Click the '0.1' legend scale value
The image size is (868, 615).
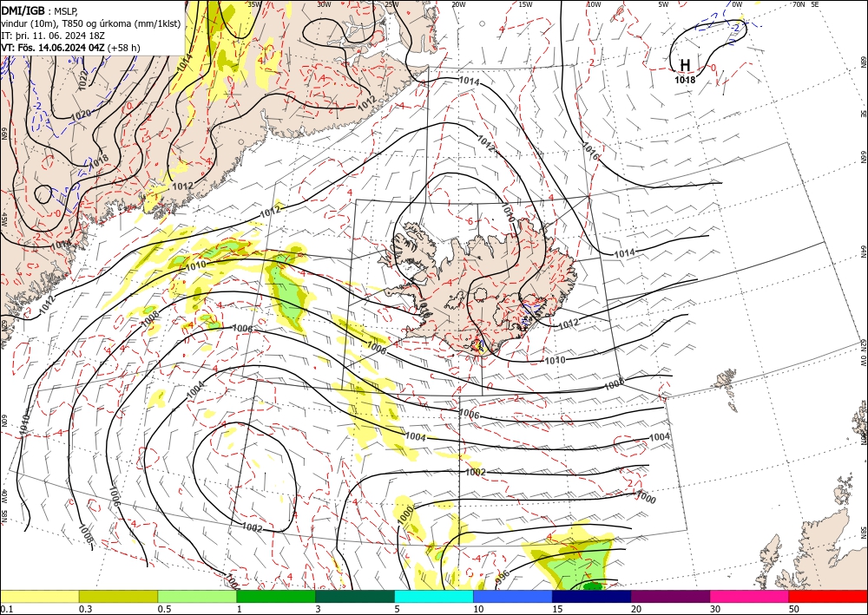pyautogui.click(x=5, y=609)
